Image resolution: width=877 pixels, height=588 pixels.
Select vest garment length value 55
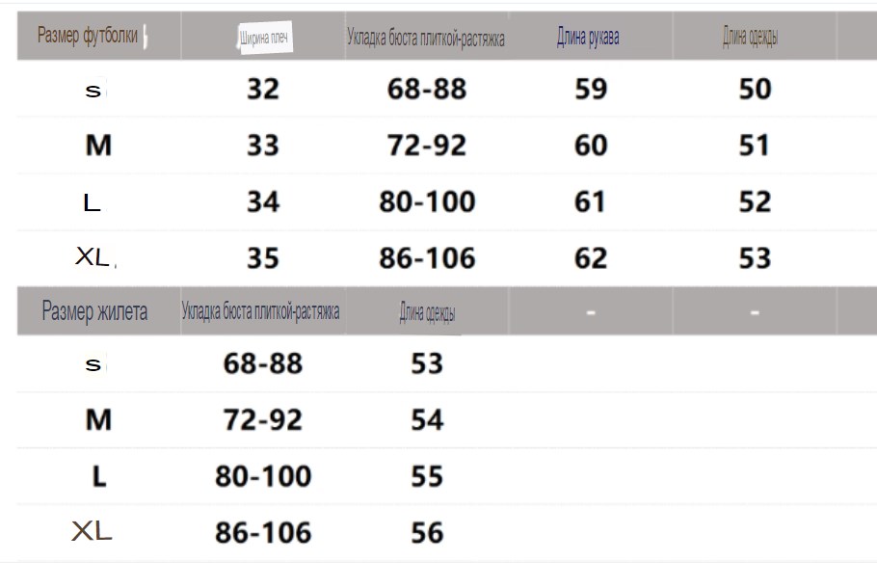[x=427, y=476]
